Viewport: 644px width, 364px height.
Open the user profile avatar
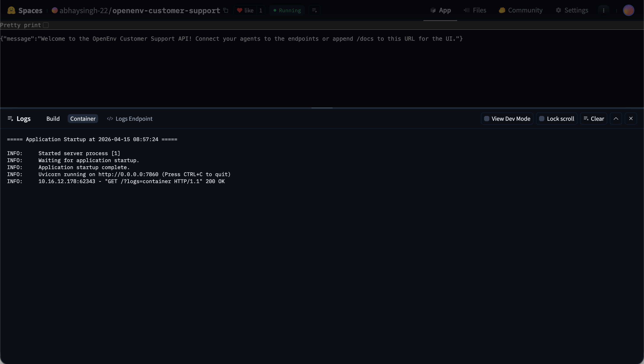pos(628,10)
